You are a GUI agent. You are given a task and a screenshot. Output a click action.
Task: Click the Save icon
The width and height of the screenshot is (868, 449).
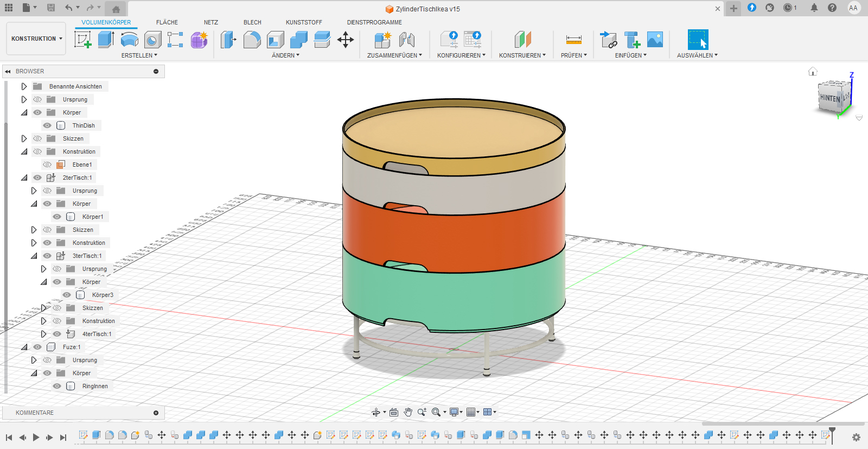(51, 8)
